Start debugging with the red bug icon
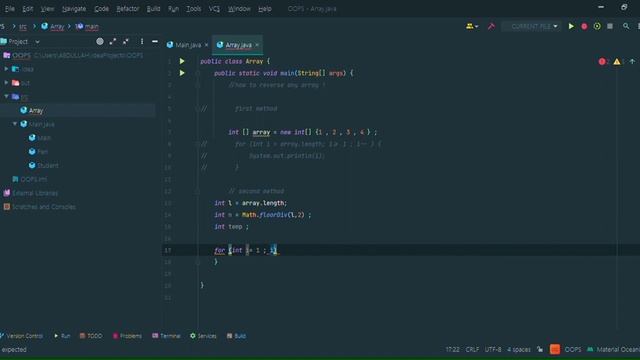The height and width of the screenshot is (360, 640). pyautogui.click(x=584, y=26)
